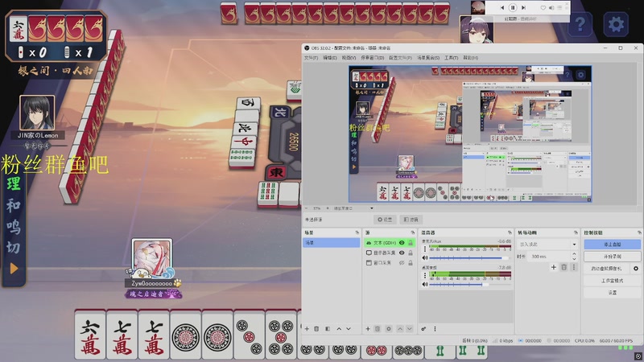
Task: Click the Zym0ooooooooo player avatar
Action: pos(152,258)
